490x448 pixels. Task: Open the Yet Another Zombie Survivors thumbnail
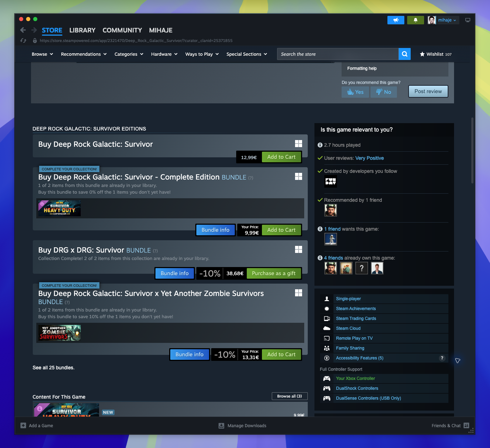[60, 333]
